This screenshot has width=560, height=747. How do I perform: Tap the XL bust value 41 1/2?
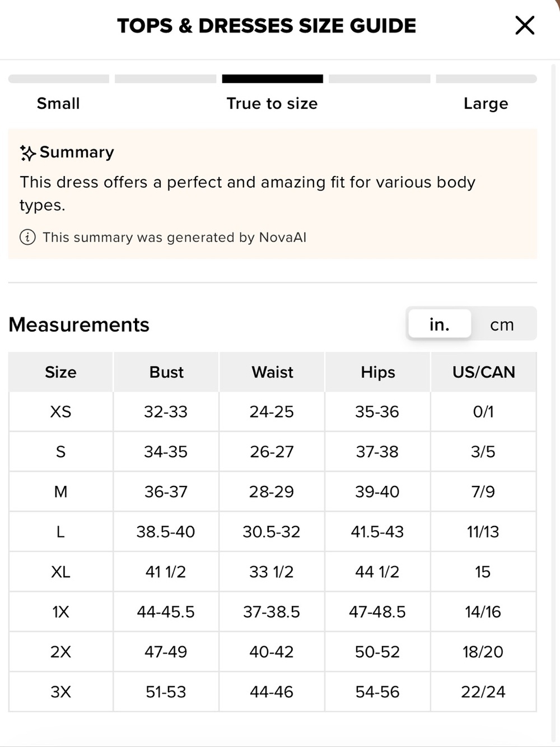coord(166,572)
